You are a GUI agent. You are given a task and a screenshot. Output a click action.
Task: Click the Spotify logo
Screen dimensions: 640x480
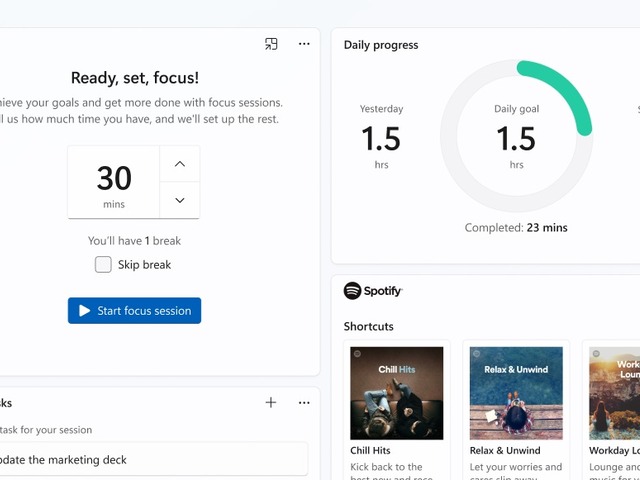(373, 291)
